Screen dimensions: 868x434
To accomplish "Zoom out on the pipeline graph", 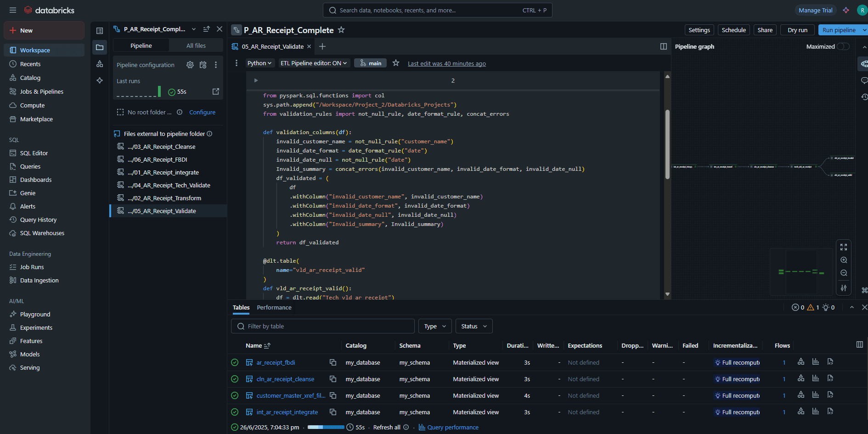I will pyautogui.click(x=844, y=273).
